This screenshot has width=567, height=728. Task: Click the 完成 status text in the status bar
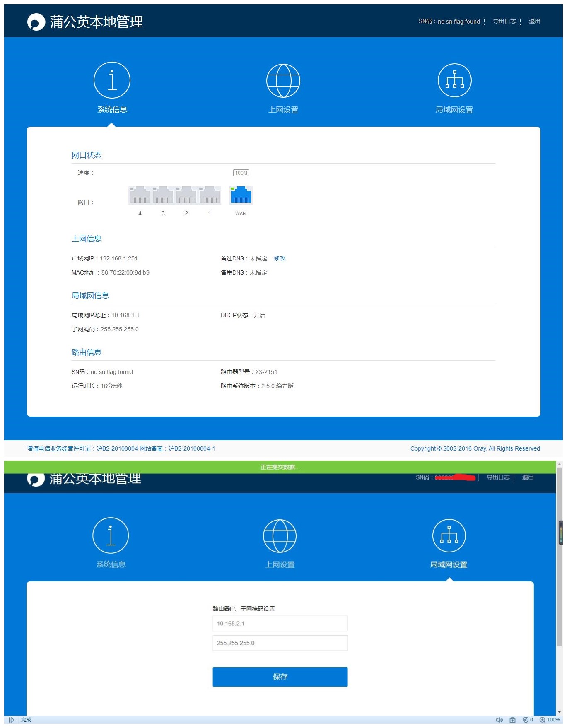26,720
